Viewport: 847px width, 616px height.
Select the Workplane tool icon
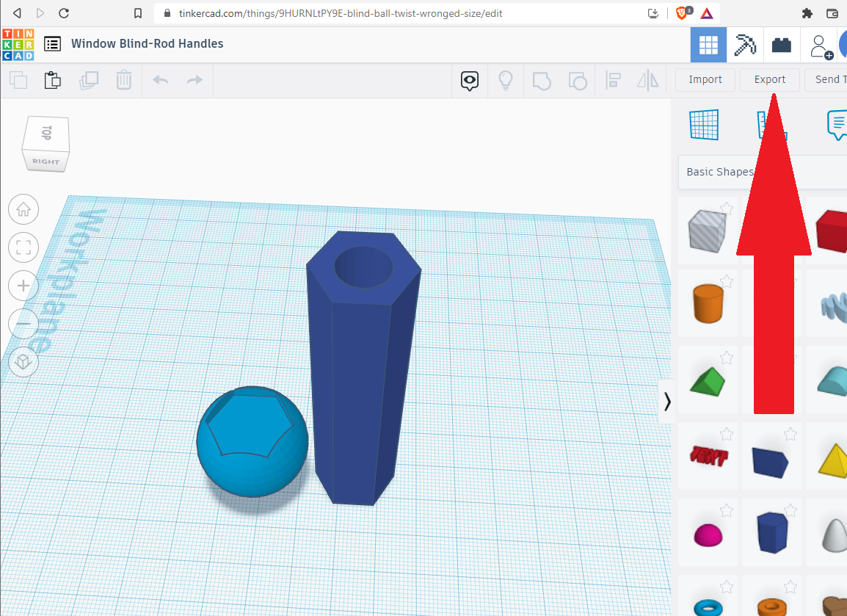[x=705, y=124]
